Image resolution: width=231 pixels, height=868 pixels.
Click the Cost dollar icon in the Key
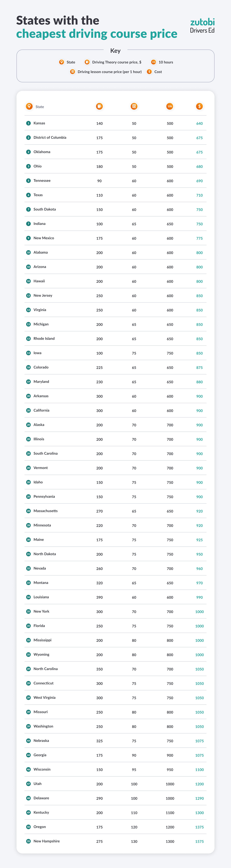pyautogui.click(x=149, y=72)
